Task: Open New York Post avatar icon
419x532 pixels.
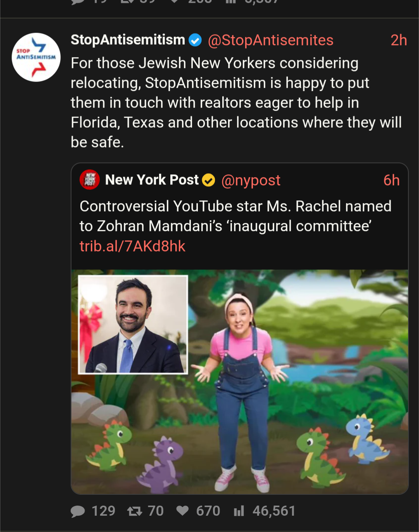Action: click(90, 180)
